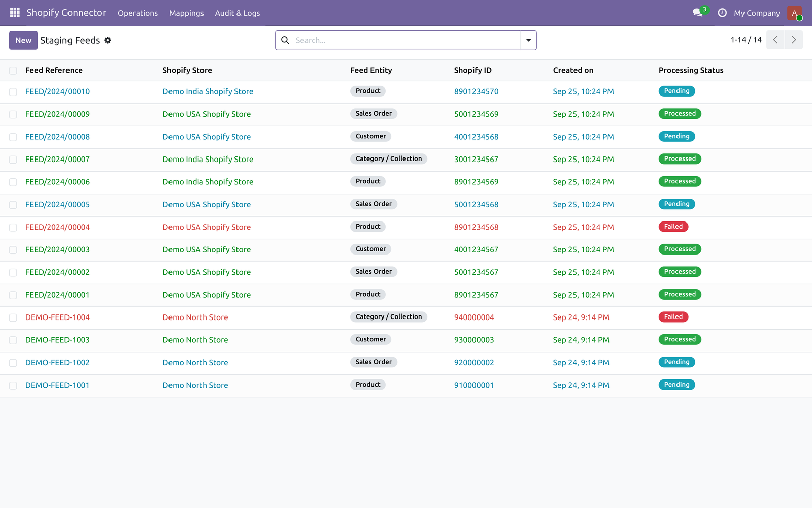Go to next page arrow
812x508 pixels.
(794, 40)
